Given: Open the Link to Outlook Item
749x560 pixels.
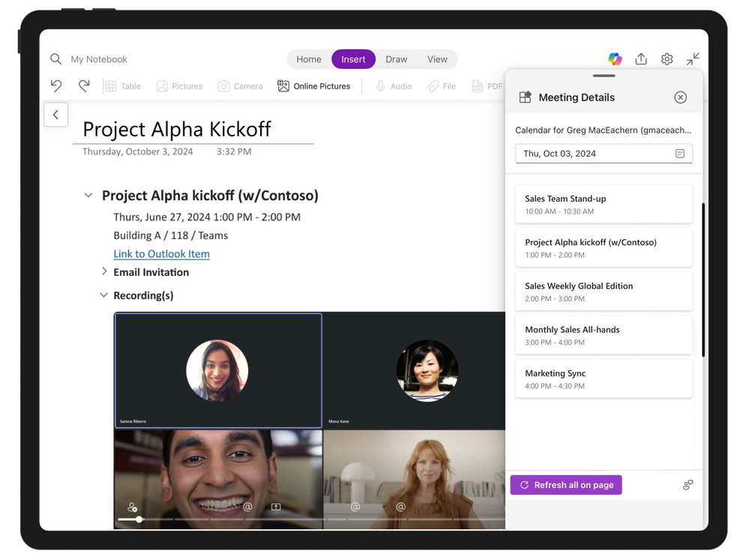Looking at the screenshot, I should click(161, 253).
